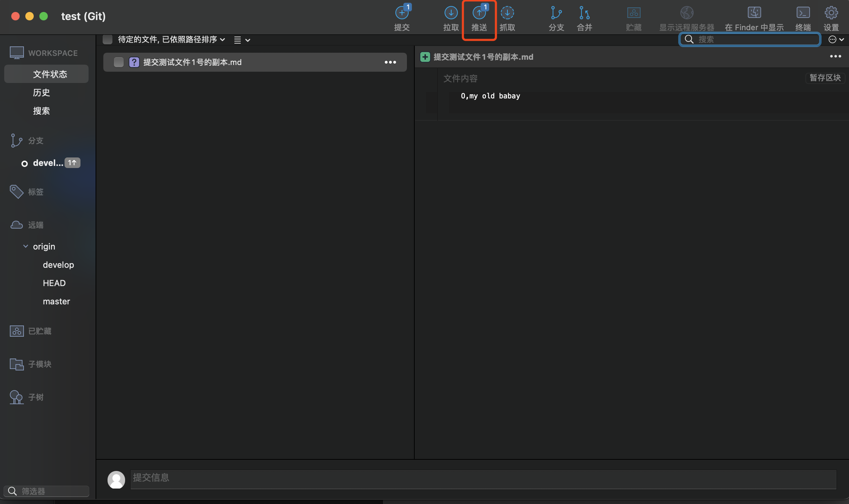Click the magnifier icon in search field

coord(689,39)
